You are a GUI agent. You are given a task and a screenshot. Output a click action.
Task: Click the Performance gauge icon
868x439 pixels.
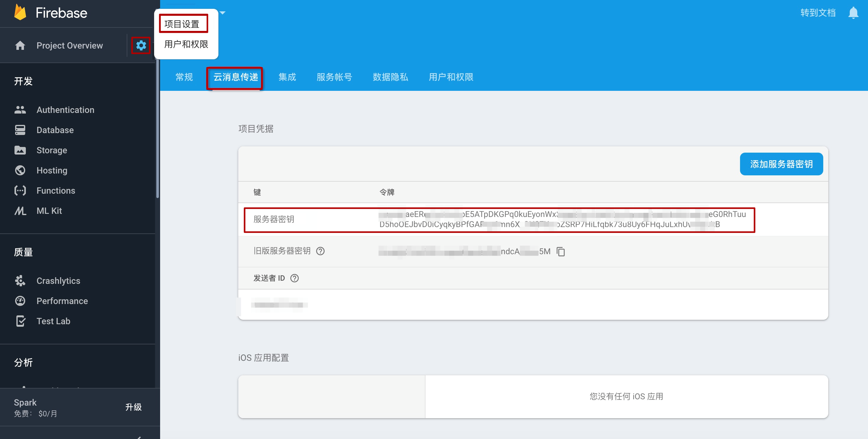click(x=20, y=301)
